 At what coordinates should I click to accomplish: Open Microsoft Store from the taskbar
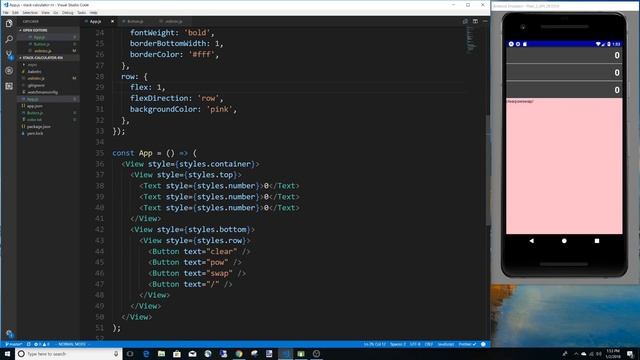177,353
